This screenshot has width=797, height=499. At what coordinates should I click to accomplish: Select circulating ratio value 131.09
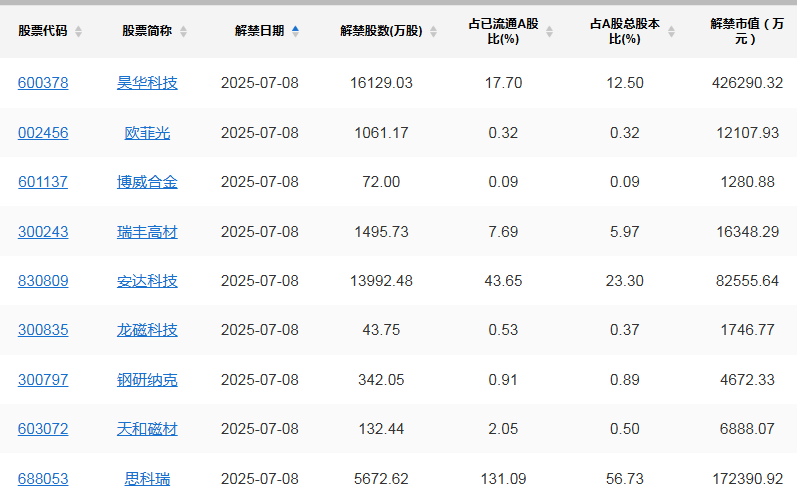503,479
